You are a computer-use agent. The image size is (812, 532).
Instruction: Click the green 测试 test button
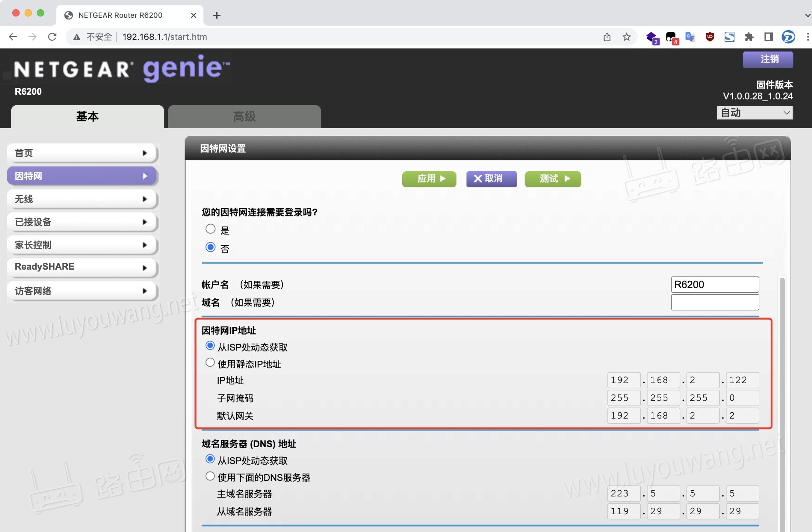point(553,179)
